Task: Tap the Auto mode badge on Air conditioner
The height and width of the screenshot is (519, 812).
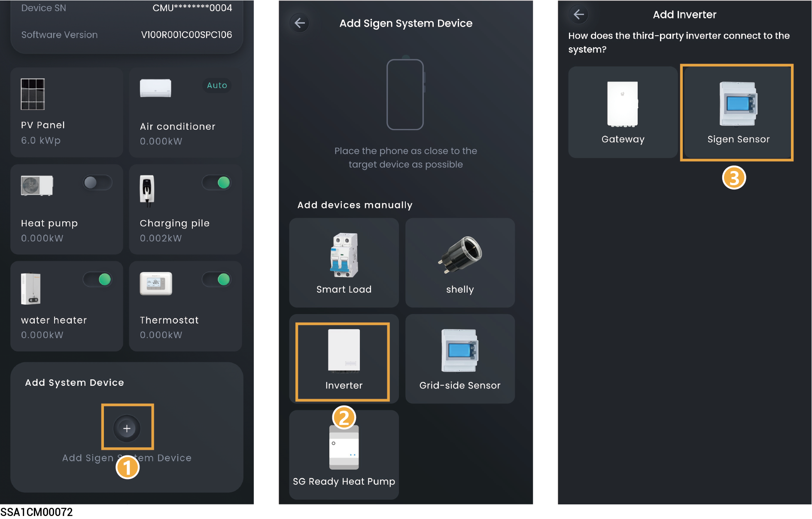Action: (217, 85)
